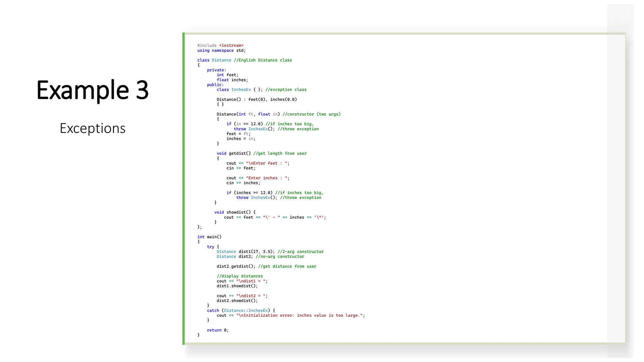644x362 pixels.
Task: Click the '"\ndist2 = "' cout line
Action: coord(242,296)
